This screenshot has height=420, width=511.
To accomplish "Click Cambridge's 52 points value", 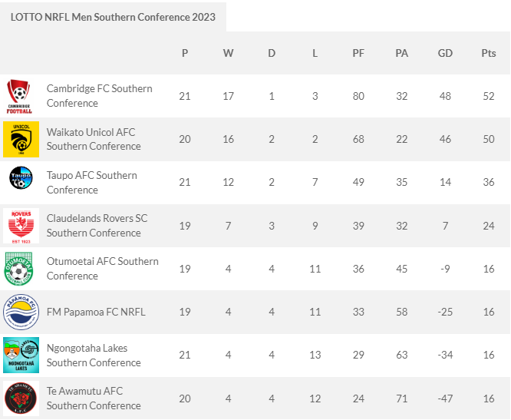I will (x=489, y=96).
